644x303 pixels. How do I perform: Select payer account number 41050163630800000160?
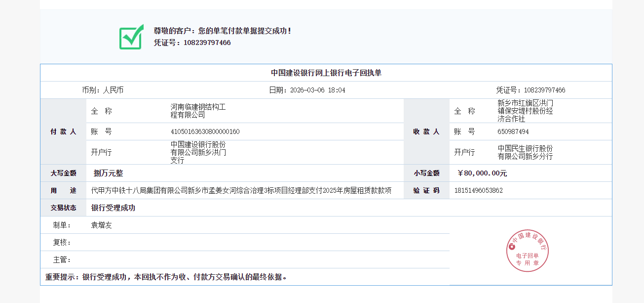pos(205,132)
